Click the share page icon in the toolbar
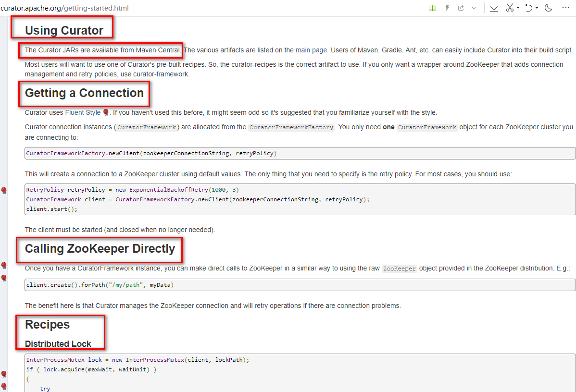 461,8
